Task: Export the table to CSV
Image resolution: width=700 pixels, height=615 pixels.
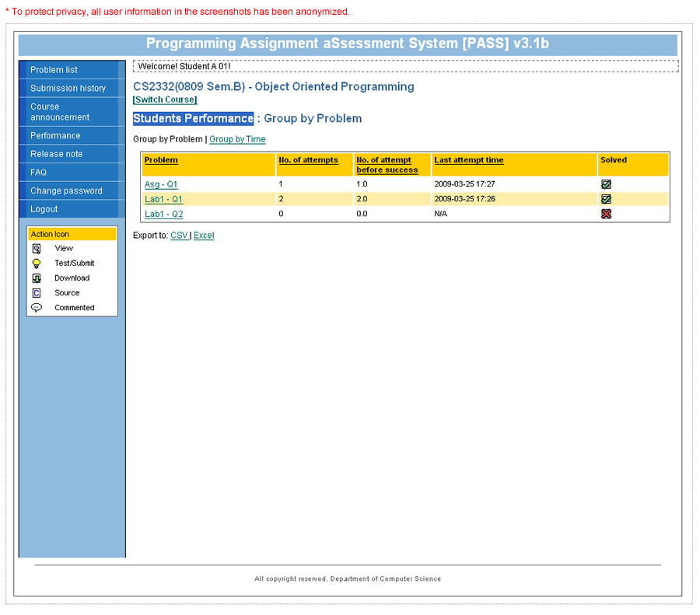Action: [179, 236]
